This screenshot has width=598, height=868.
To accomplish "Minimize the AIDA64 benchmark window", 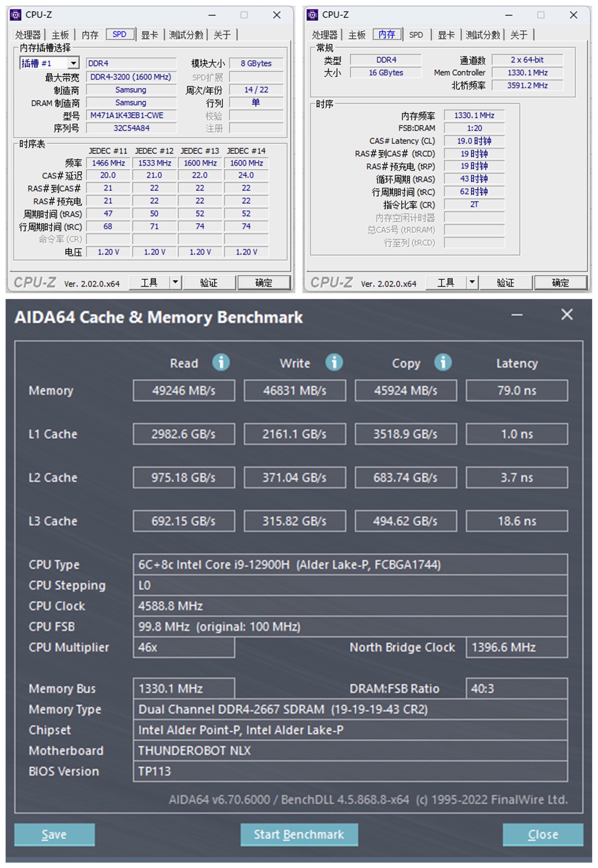I will click(x=517, y=315).
